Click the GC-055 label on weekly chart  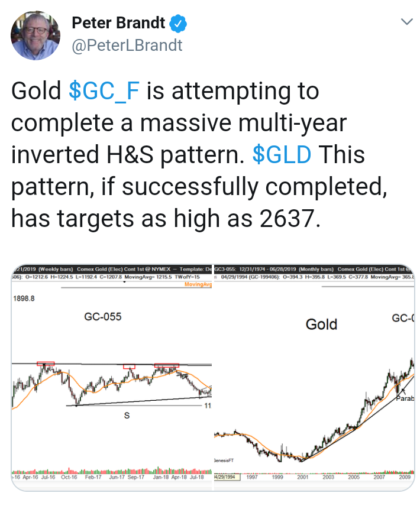[103, 317]
